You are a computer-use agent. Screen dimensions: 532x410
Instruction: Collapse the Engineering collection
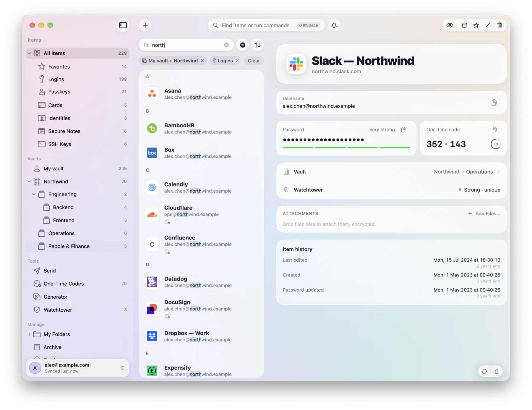[x=34, y=194]
